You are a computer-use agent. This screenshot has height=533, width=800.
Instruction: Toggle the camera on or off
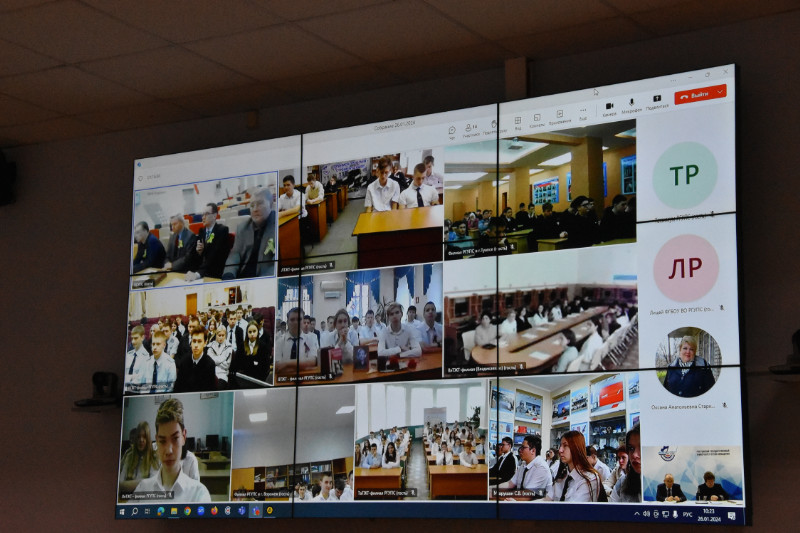click(609, 107)
